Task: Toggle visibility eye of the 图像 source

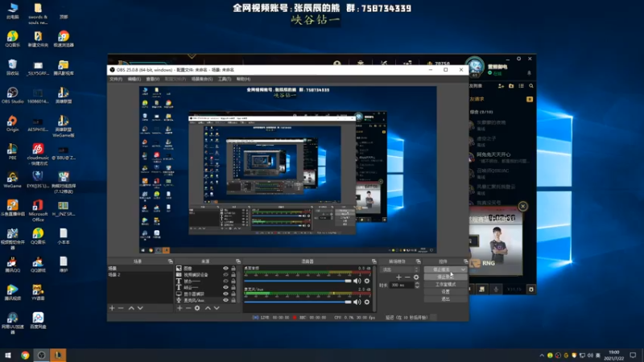Action: click(225, 269)
